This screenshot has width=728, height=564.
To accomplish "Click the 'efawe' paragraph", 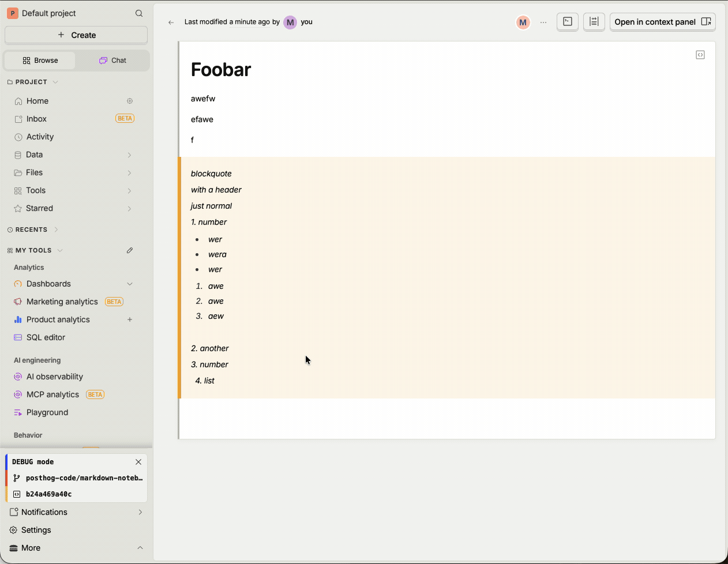I will (x=202, y=119).
